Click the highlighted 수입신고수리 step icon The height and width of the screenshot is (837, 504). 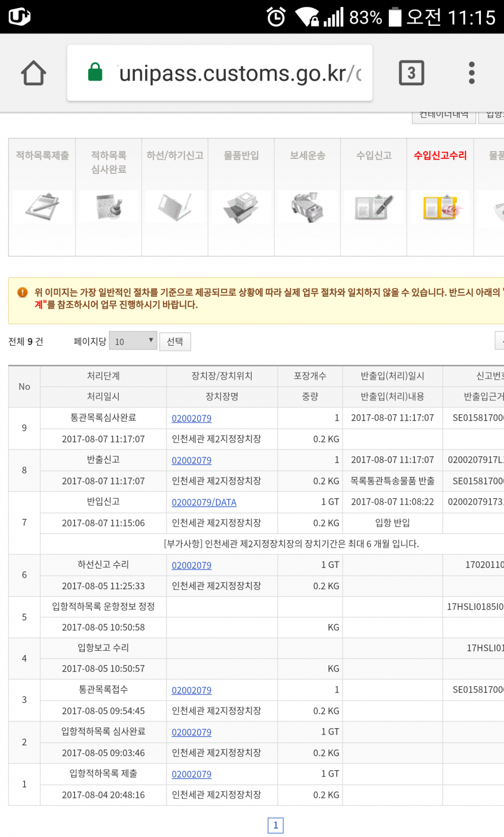coord(440,206)
